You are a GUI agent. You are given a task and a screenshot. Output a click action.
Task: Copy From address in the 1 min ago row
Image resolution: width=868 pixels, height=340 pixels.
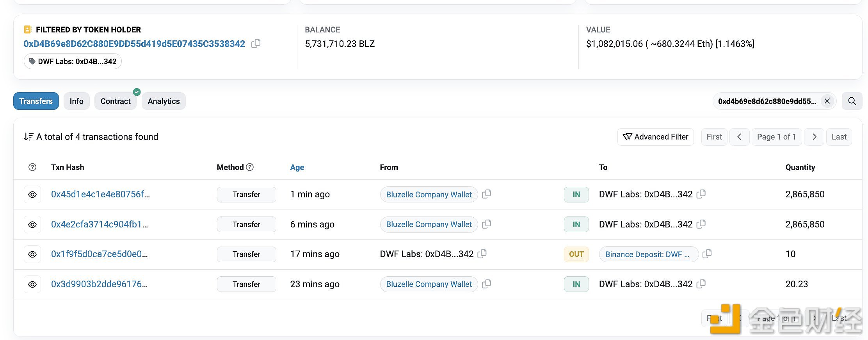[x=486, y=194]
